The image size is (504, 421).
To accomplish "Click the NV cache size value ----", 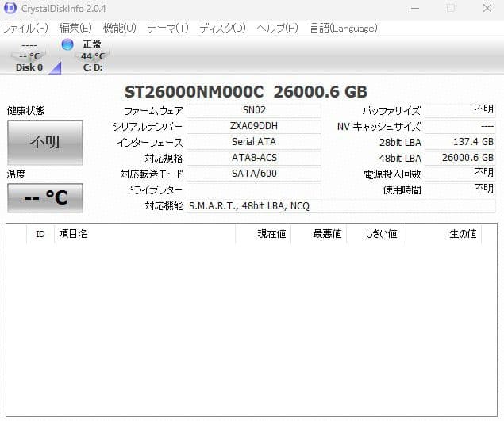I will [460, 126].
